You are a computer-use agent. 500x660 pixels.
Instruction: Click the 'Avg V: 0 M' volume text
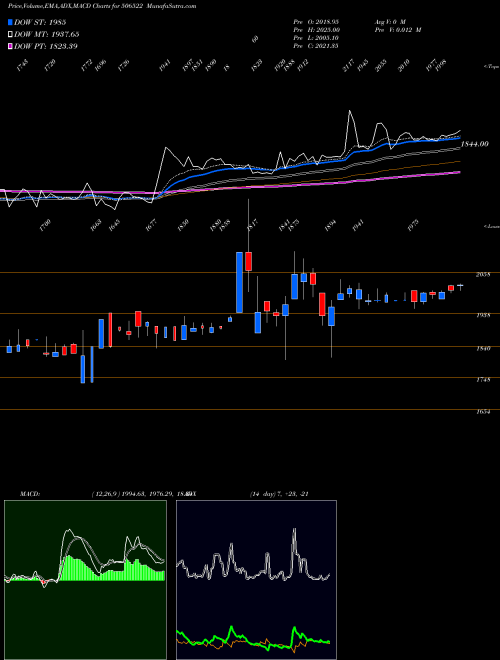point(390,22)
